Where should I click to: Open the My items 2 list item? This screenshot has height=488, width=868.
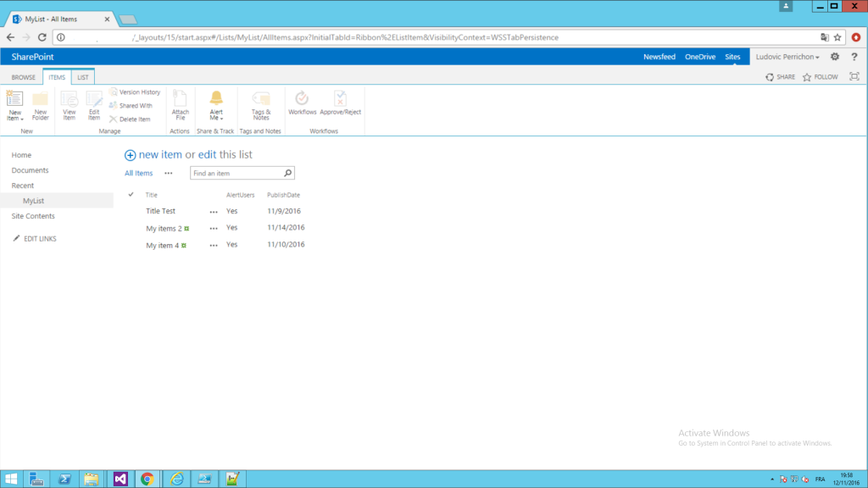point(164,228)
